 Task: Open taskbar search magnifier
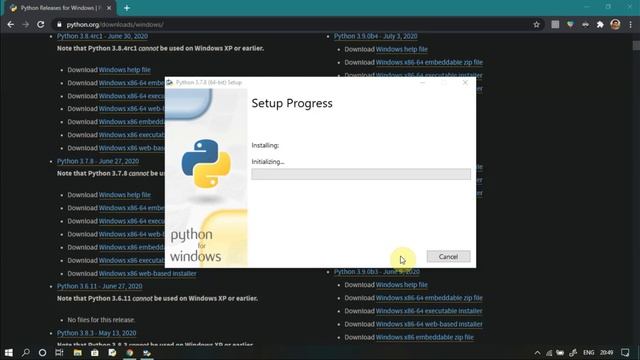[x=26, y=352]
